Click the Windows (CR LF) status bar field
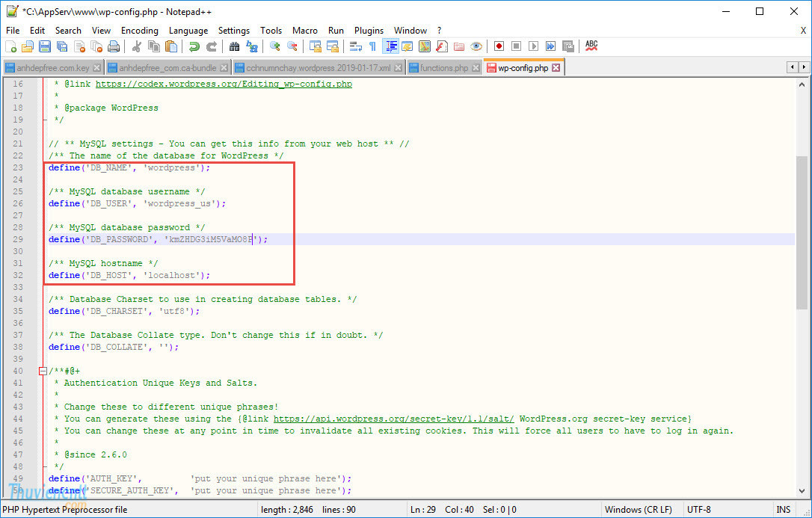 point(640,510)
